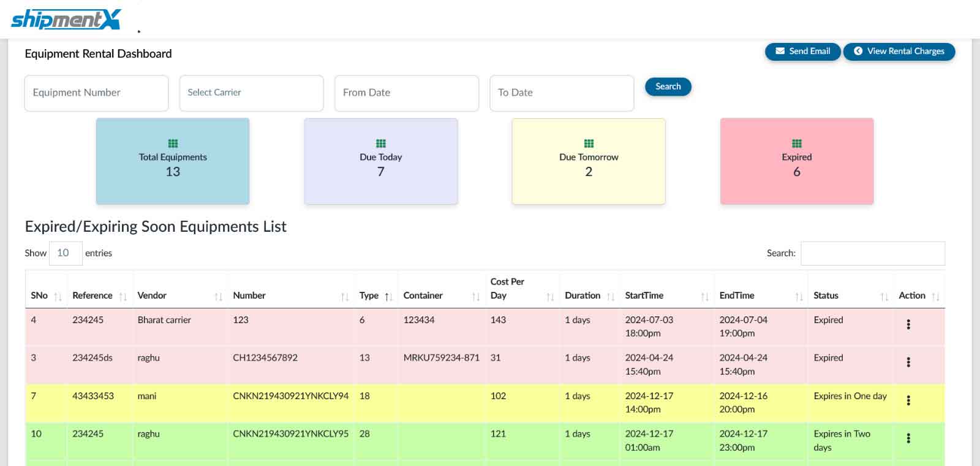Sort table by Vendor column arrows
The width and height of the screenshot is (980, 466).
(219, 297)
